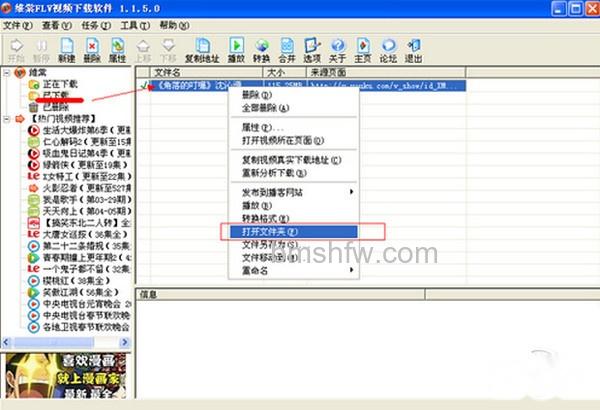
Task: Select 中央电视台元宵晚会 in the tree
Action: [80, 304]
